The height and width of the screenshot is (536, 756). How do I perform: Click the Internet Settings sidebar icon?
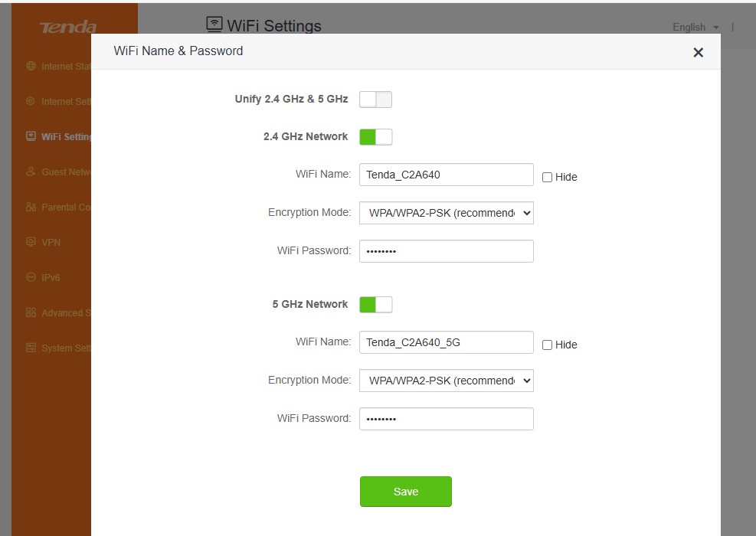point(31,101)
